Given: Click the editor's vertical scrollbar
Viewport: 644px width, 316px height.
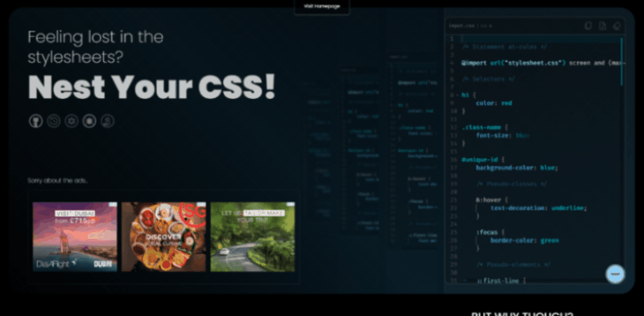Looking at the screenshot, I should click(x=622, y=62).
